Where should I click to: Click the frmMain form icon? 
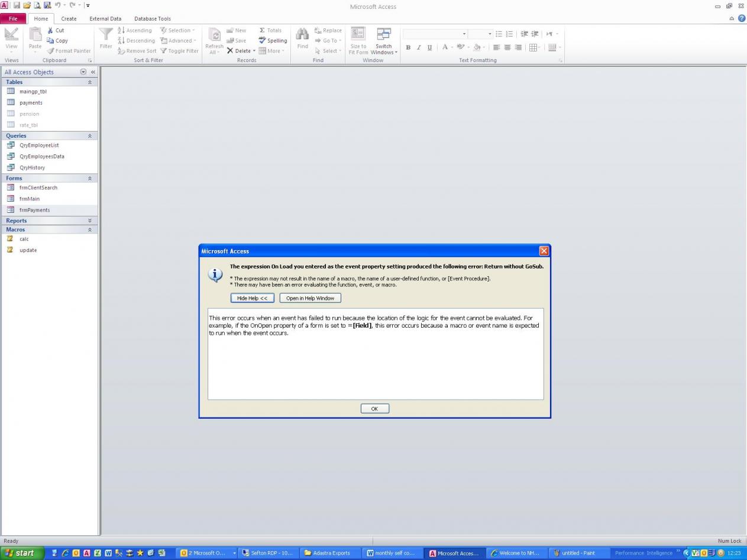[x=10, y=199]
